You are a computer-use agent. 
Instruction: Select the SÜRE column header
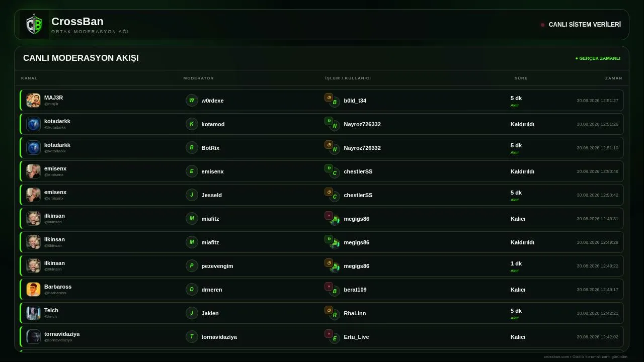click(x=521, y=78)
